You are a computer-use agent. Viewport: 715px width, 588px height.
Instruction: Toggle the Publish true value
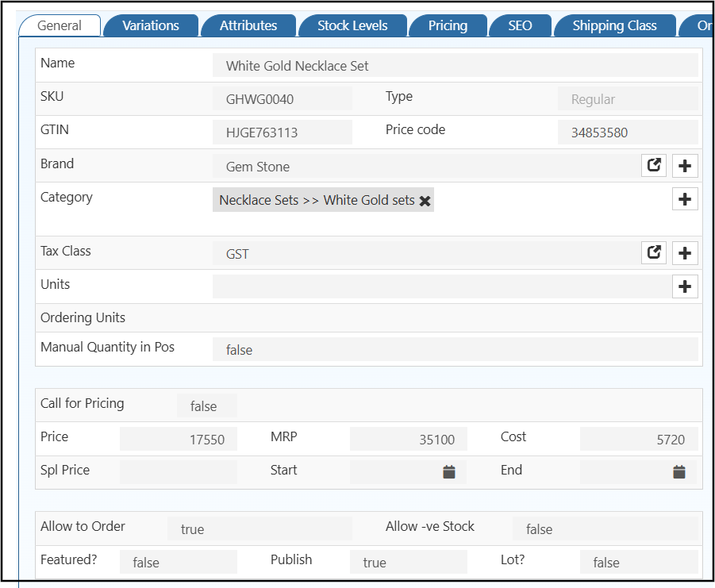tap(408, 563)
